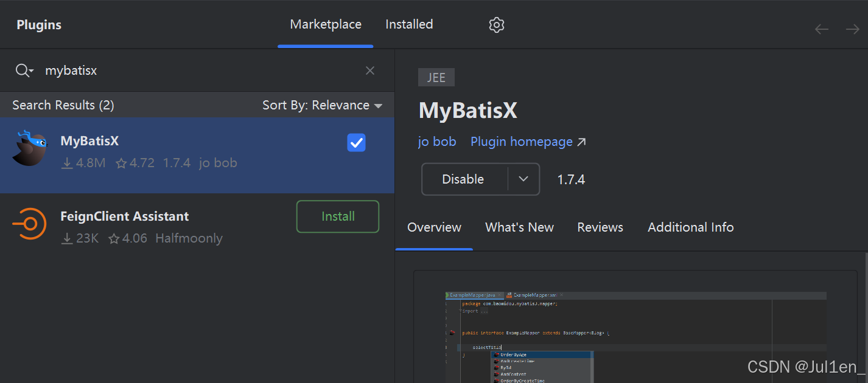Open the Additional Info tab

point(690,227)
